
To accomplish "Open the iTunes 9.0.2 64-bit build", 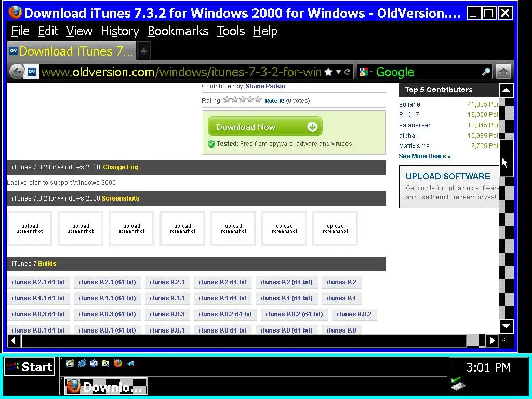I will (x=225, y=314).
